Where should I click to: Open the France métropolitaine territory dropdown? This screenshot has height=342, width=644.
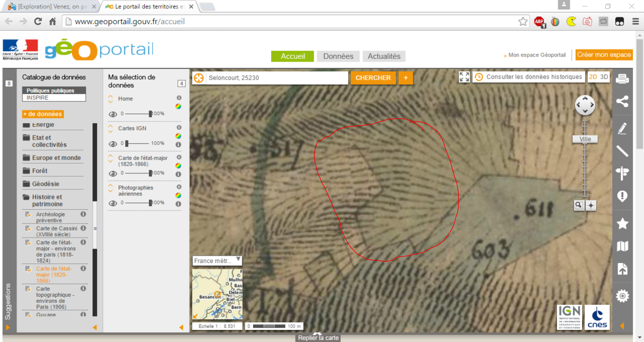217,261
